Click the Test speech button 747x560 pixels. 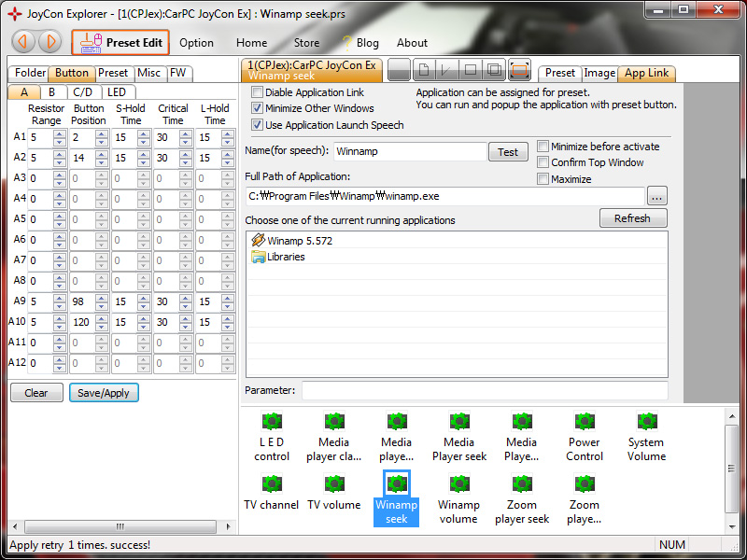pos(508,152)
